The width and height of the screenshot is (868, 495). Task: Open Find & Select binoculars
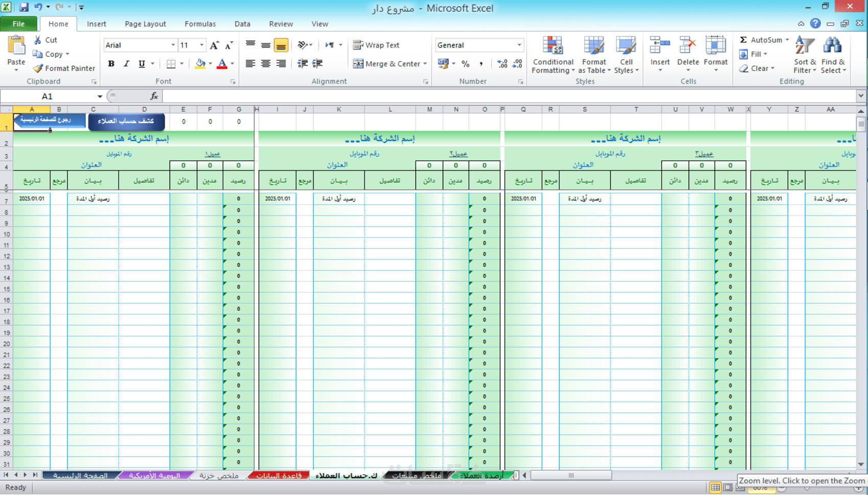click(x=833, y=55)
